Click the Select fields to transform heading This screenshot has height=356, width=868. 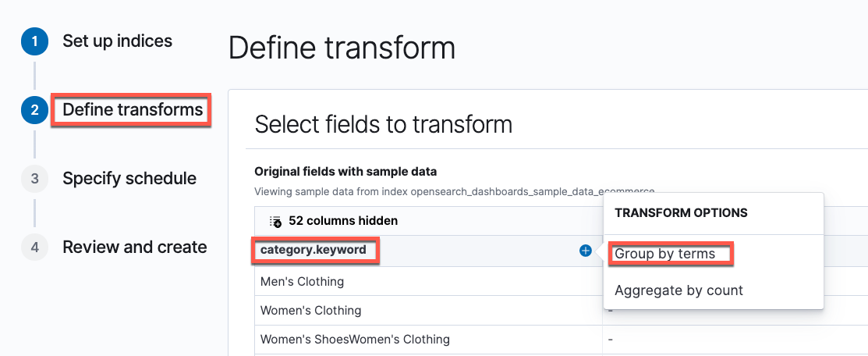[x=383, y=124]
